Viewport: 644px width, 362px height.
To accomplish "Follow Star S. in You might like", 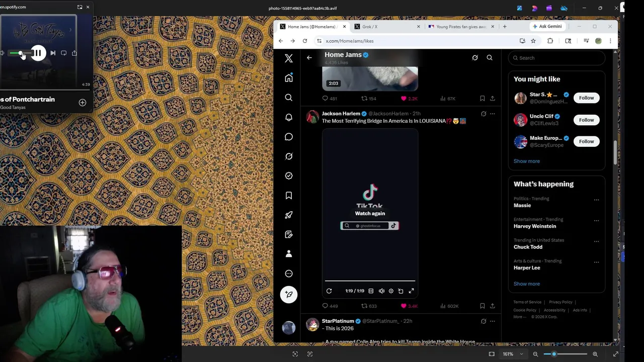I will 586,98.
